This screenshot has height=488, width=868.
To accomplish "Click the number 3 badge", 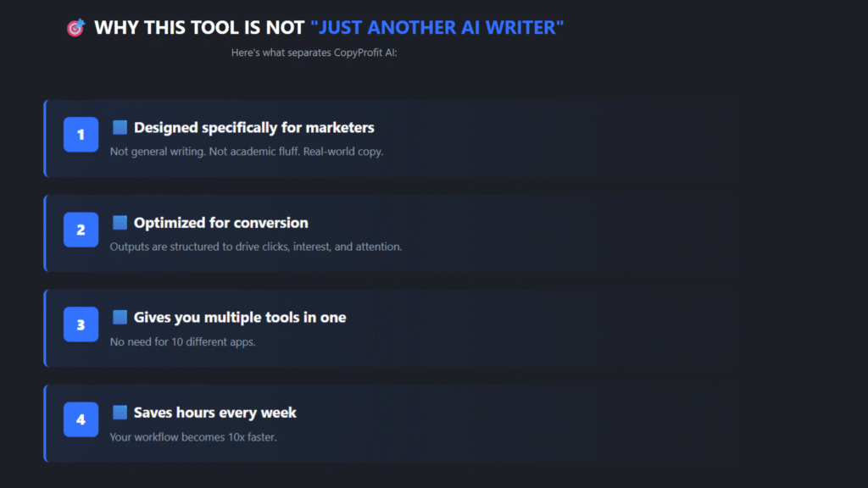I will click(81, 324).
